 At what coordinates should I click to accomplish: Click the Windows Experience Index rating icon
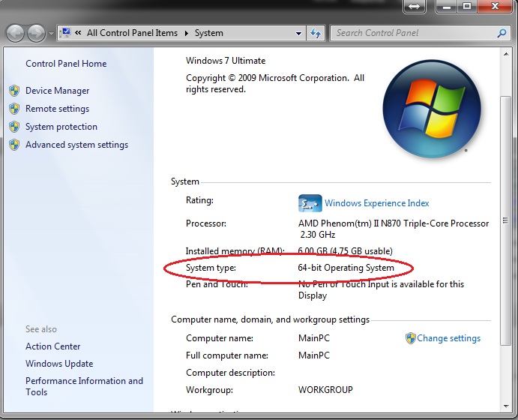[310, 203]
